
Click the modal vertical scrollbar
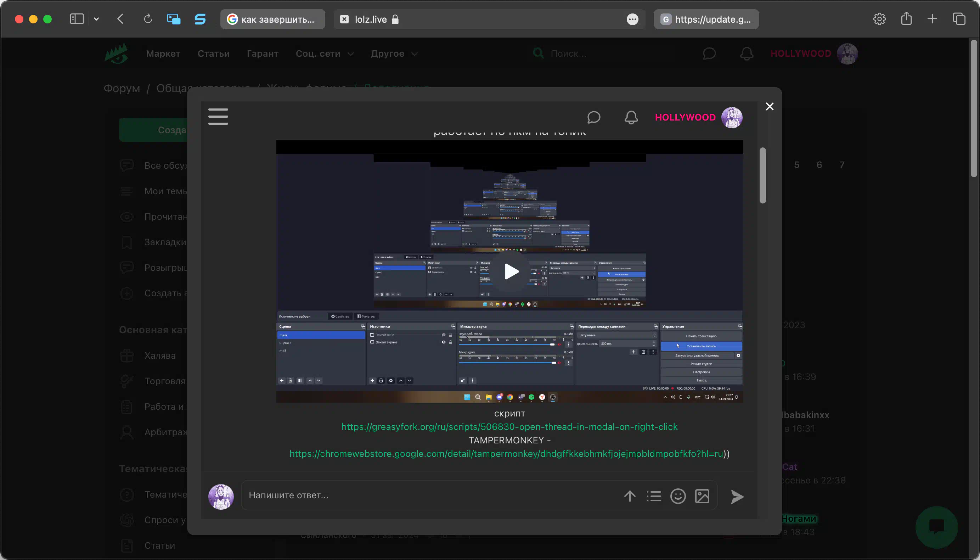pyautogui.click(x=763, y=175)
